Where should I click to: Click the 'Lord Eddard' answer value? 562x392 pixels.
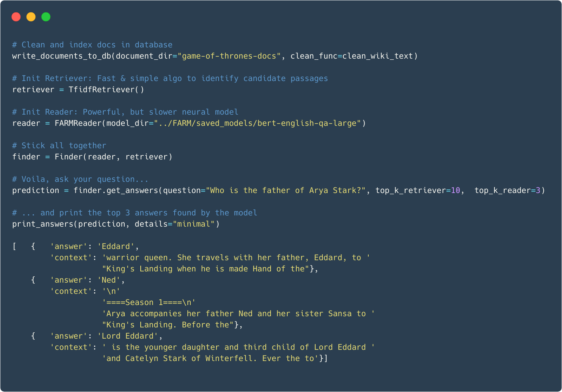pyautogui.click(x=128, y=336)
